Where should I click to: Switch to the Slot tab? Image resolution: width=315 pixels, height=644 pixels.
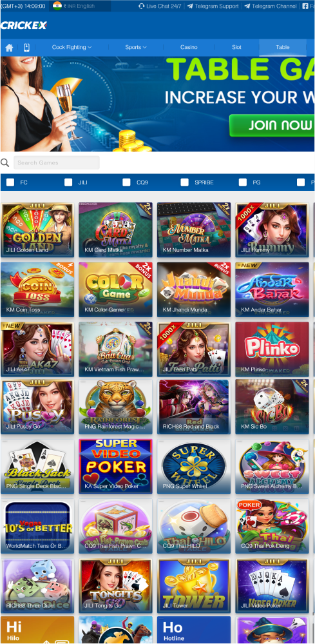pyautogui.click(x=236, y=47)
